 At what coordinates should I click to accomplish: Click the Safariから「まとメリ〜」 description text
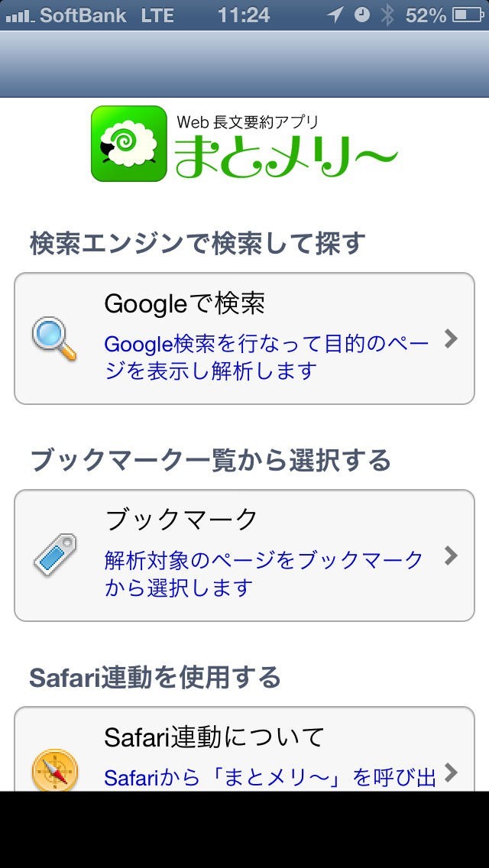(x=270, y=778)
